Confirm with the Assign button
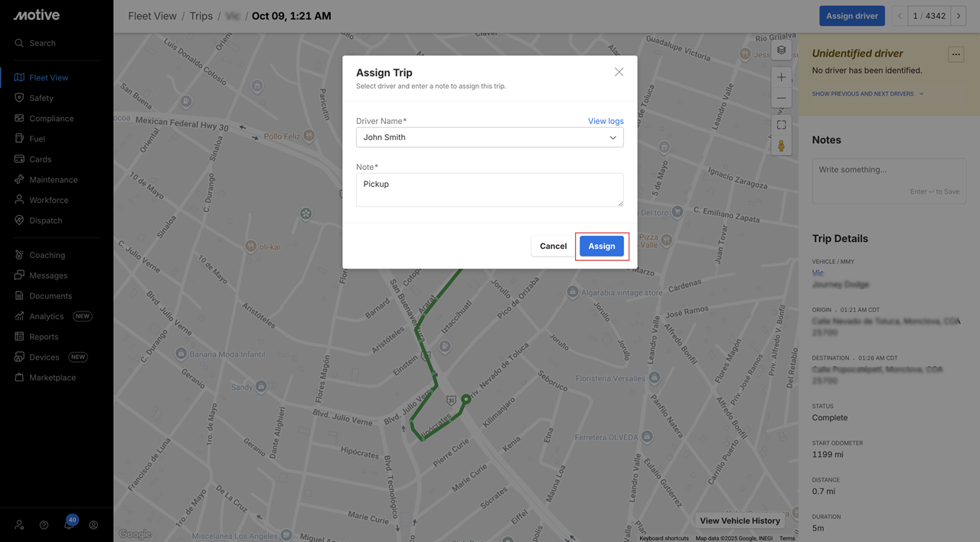The image size is (980, 542). 602,247
